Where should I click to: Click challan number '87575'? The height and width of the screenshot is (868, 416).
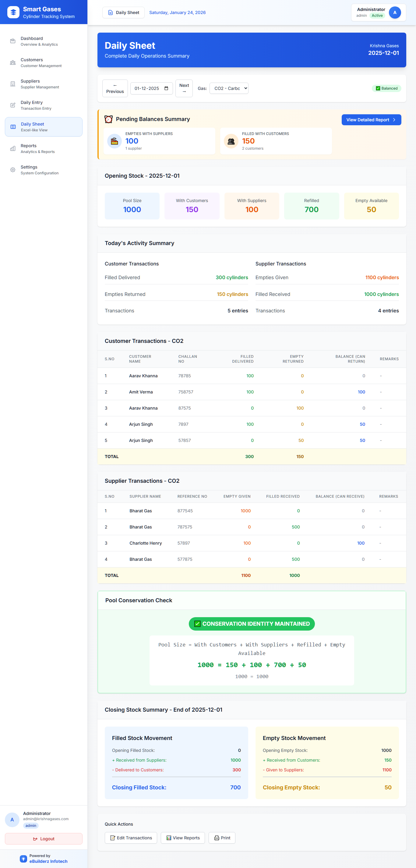pos(185,408)
